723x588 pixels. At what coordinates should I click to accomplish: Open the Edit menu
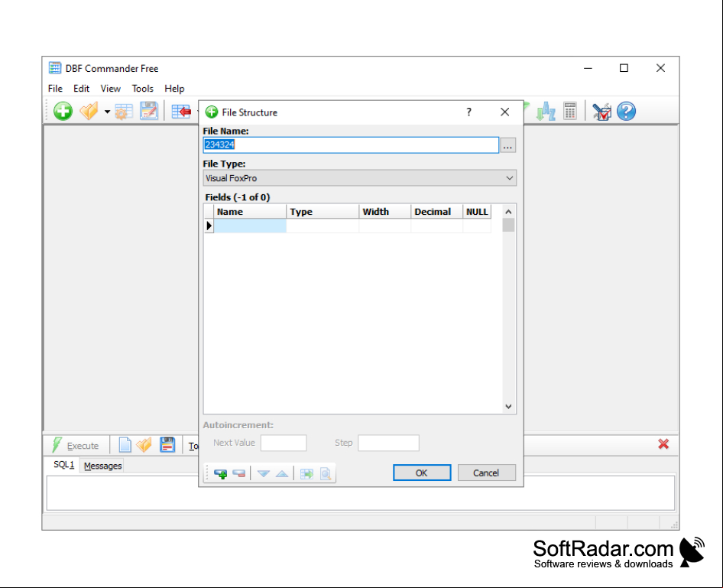point(82,89)
